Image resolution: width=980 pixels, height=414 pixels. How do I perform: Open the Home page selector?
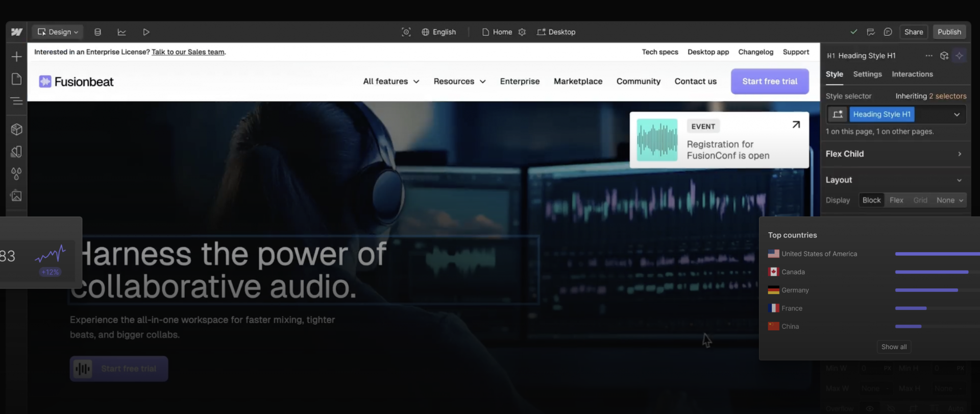497,32
